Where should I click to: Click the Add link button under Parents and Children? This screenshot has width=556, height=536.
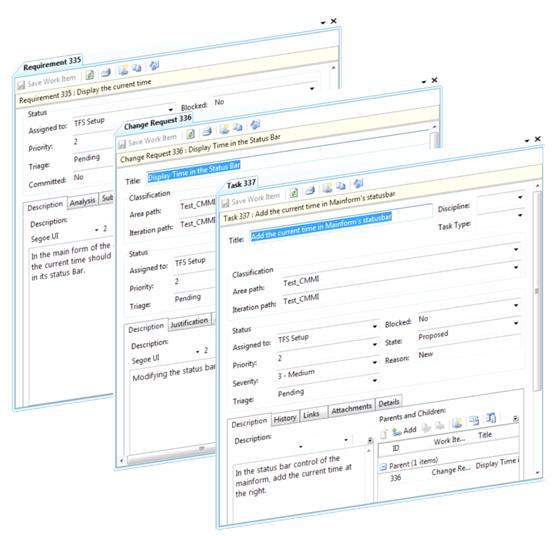pos(404,431)
